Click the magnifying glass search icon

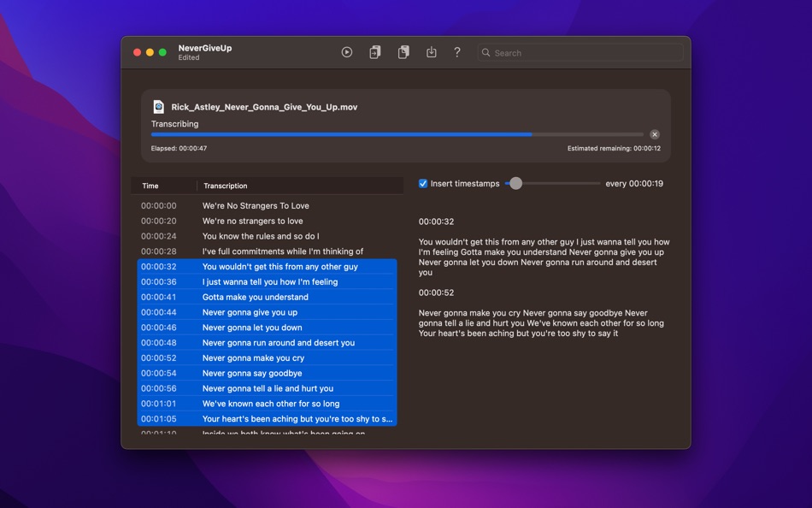pyautogui.click(x=485, y=53)
